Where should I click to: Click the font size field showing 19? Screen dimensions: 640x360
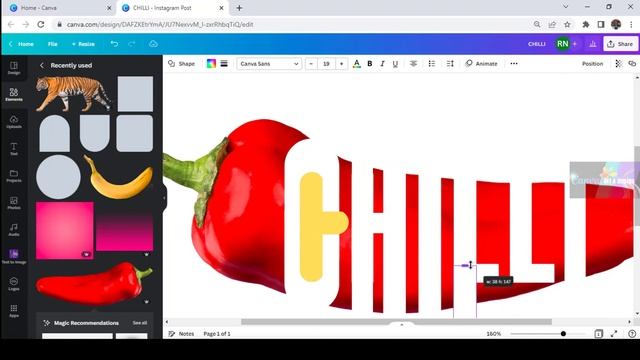(x=327, y=64)
